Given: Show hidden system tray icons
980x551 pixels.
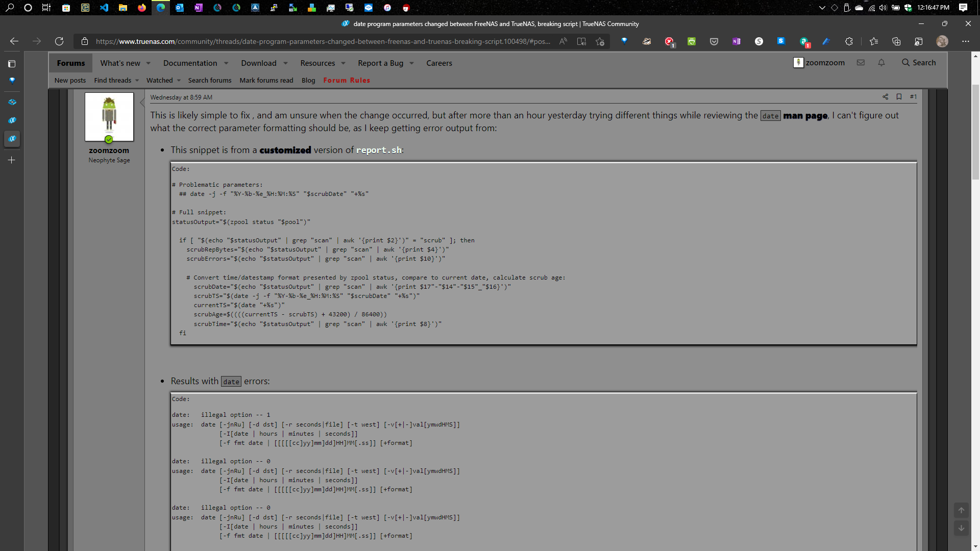Looking at the screenshot, I should click(822, 8).
